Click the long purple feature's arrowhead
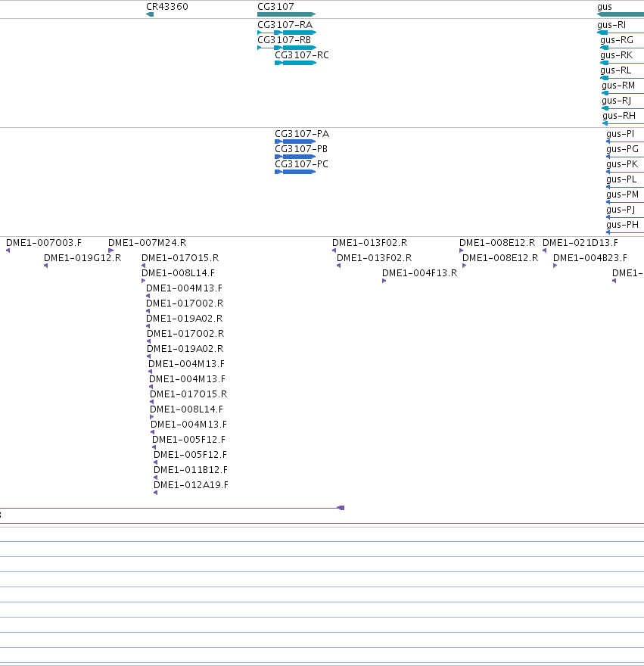The image size is (644, 666). click(341, 508)
